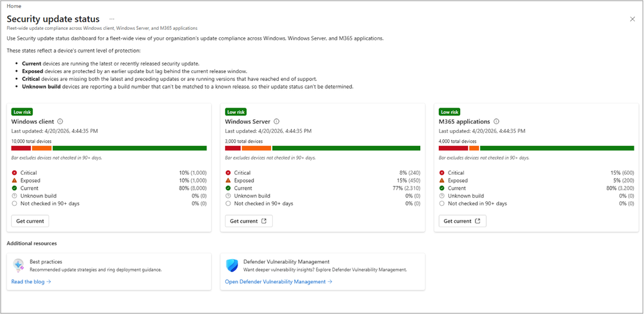Click the info icon next to M365 applications
644x314 pixels.
click(x=497, y=121)
